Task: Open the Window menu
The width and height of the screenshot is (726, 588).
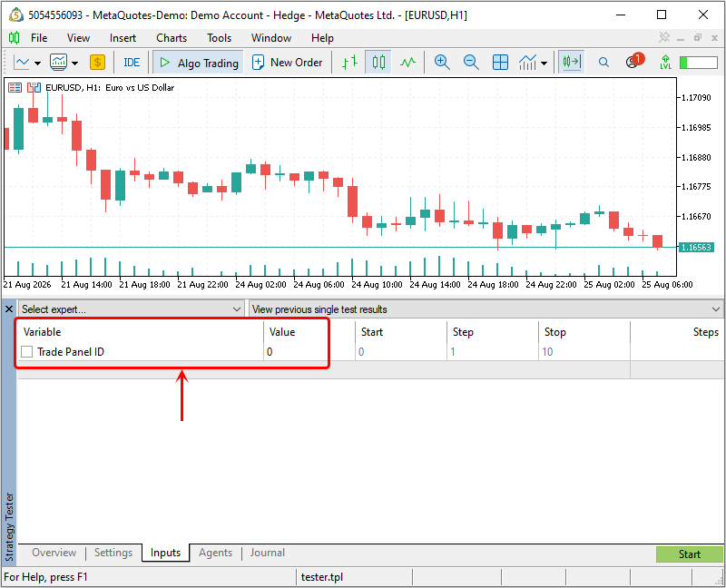Action: point(270,38)
